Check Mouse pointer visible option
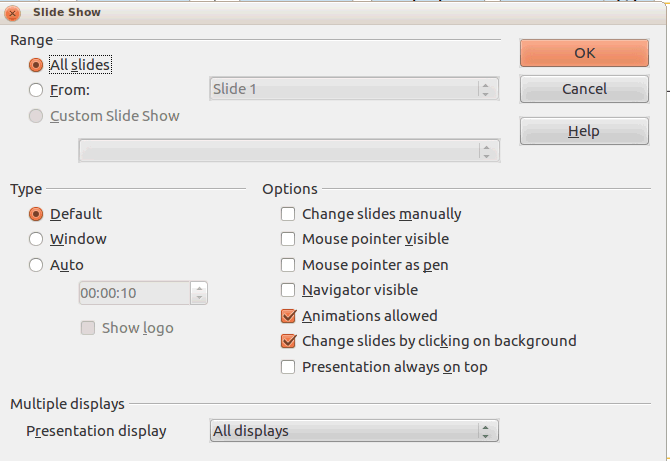Viewport: 670px width, 461px height. pos(288,240)
